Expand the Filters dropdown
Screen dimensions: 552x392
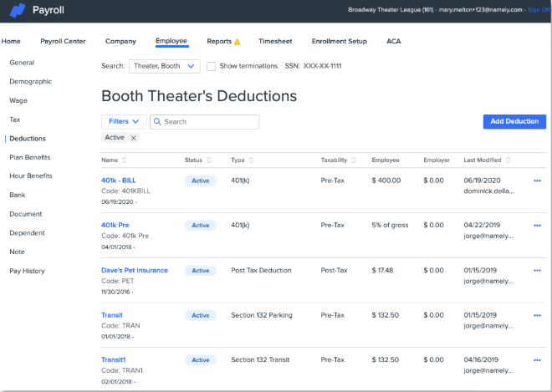tap(124, 121)
